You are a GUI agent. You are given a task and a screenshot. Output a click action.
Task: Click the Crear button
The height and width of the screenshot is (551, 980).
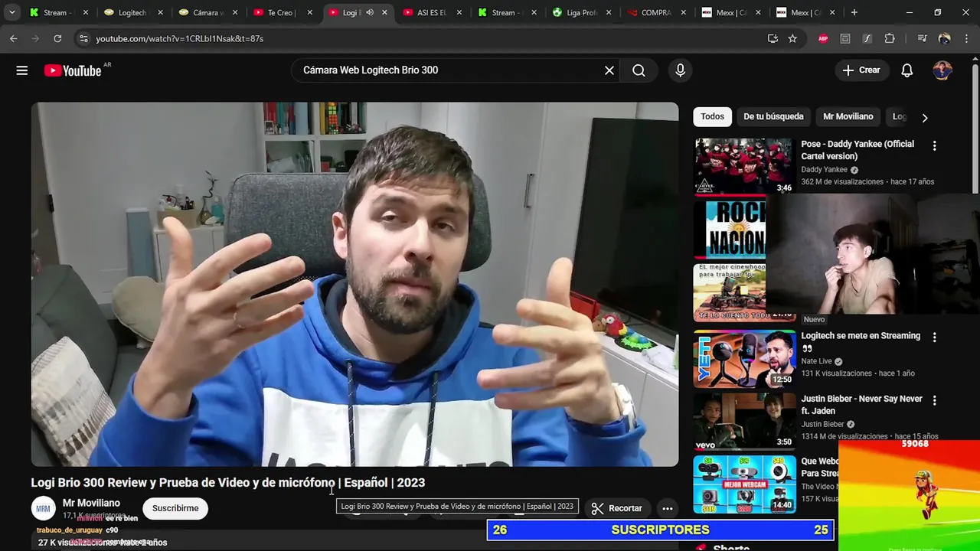click(x=862, y=70)
